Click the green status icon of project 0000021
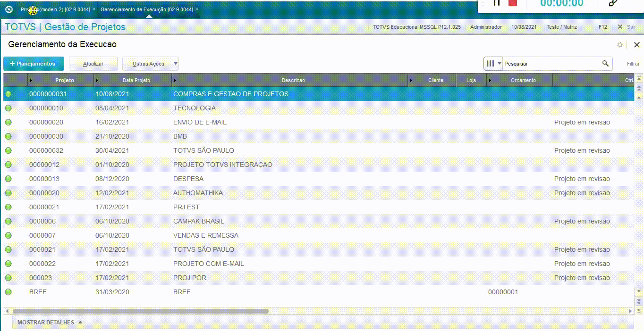Image resolution: width=644 pixels, height=331 pixels. click(x=8, y=249)
